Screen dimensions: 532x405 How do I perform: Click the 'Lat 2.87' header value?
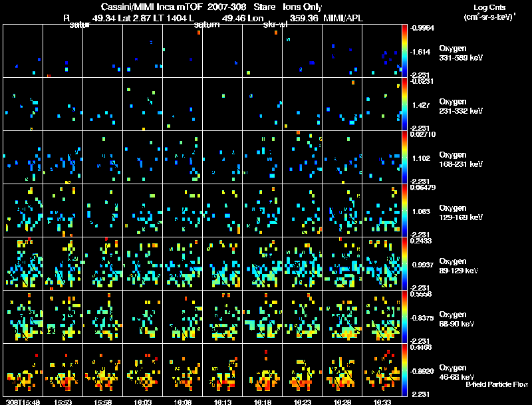[134, 18]
